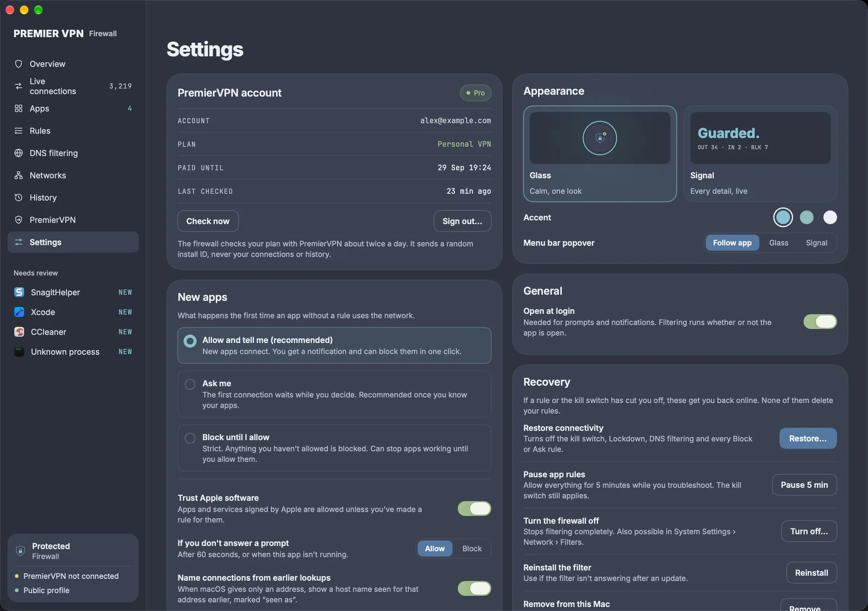This screenshot has height=611, width=868.
Task: Go to DNS filtering page
Action: click(73, 153)
